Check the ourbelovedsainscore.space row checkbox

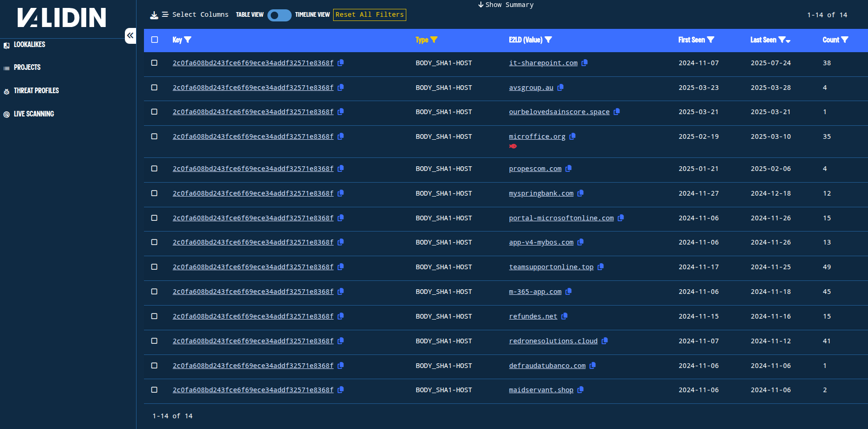(154, 112)
